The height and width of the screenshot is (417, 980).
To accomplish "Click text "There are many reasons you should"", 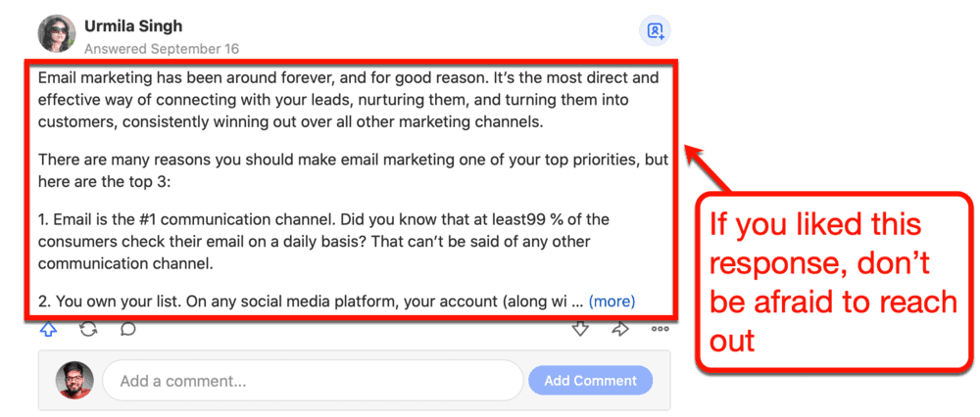I will [x=353, y=169].
